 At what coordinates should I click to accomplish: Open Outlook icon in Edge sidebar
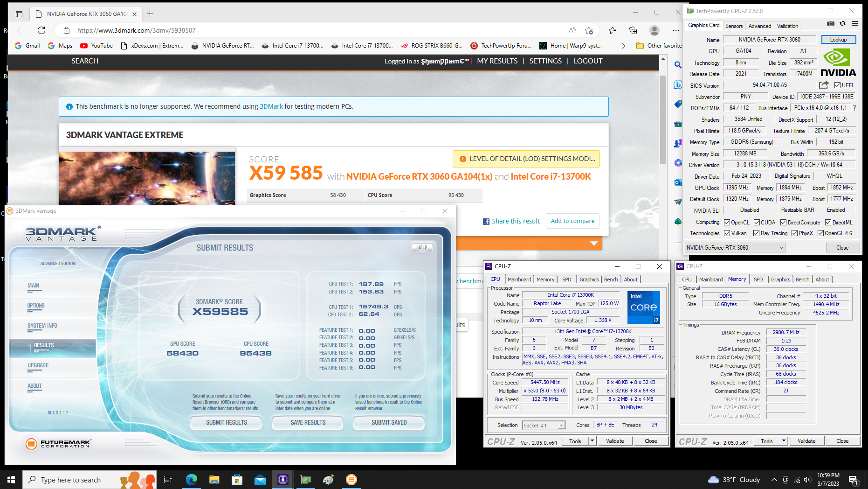pyautogui.click(x=678, y=182)
